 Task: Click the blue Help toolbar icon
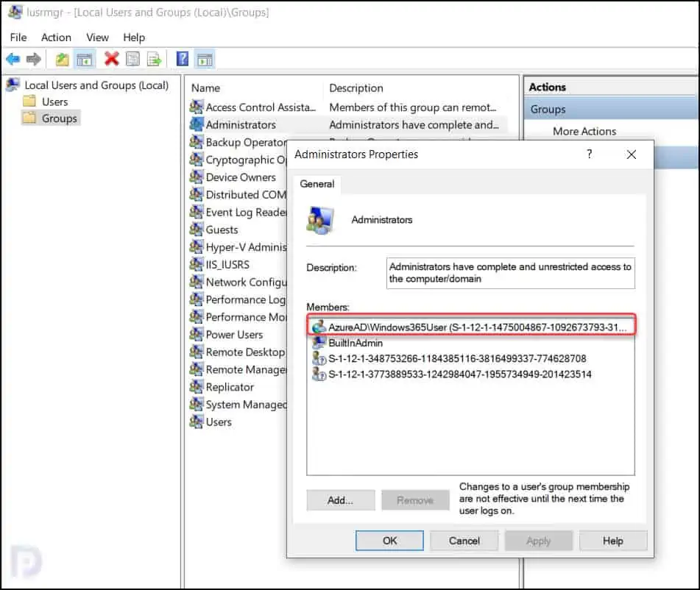[183, 58]
